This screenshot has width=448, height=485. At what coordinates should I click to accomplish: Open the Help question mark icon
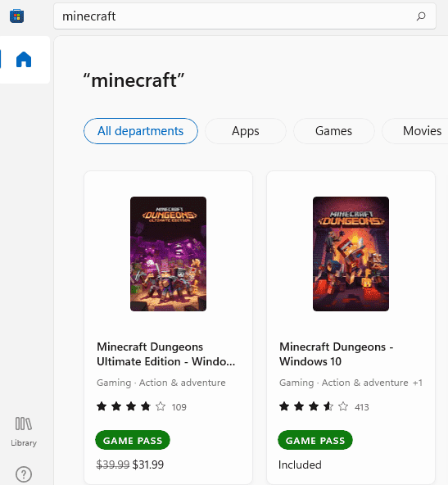pyautogui.click(x=24, y=474)
